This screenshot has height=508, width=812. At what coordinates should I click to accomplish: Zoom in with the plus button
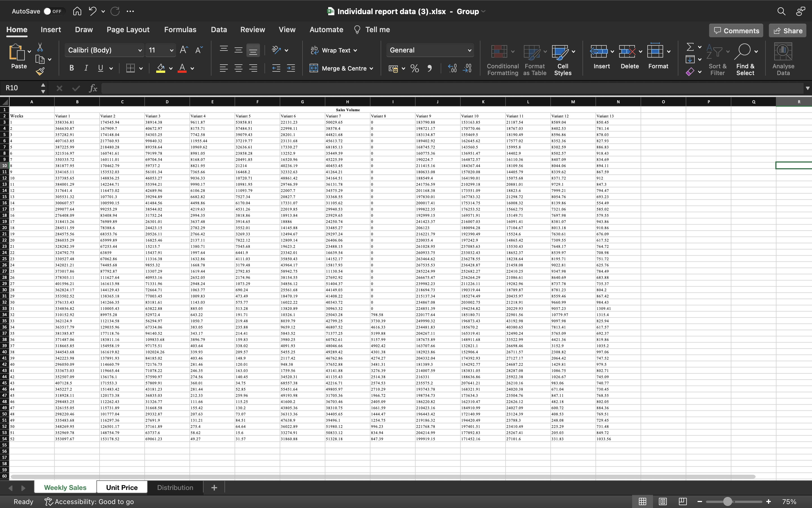coord(768,502)
